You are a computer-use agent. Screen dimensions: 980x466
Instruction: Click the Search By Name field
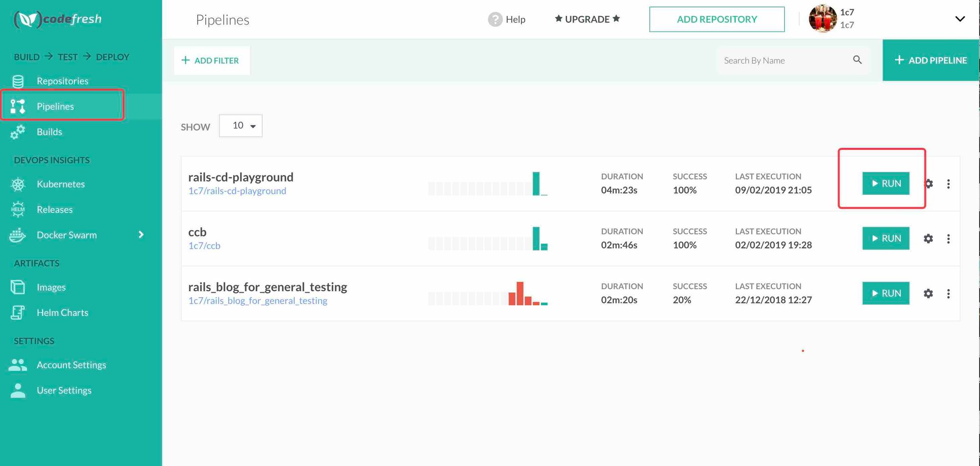pyautogui.click(x=784, y=61)
